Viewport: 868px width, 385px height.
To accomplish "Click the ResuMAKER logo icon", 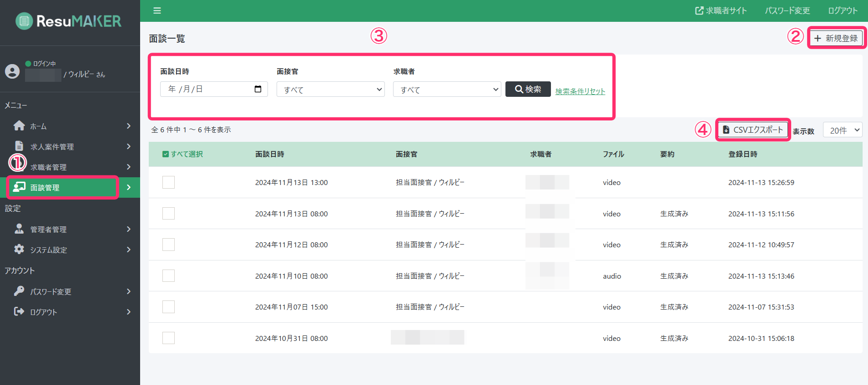I will click(24, 21).
